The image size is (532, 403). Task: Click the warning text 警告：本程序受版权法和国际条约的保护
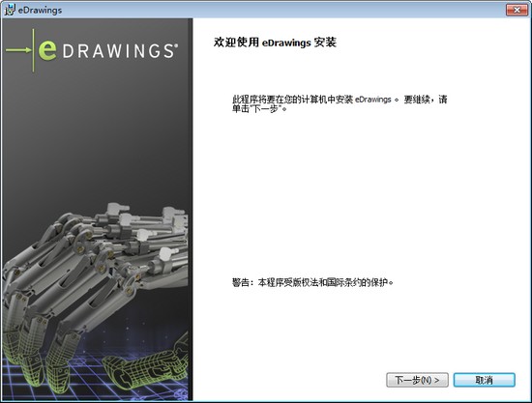point(312,282)
